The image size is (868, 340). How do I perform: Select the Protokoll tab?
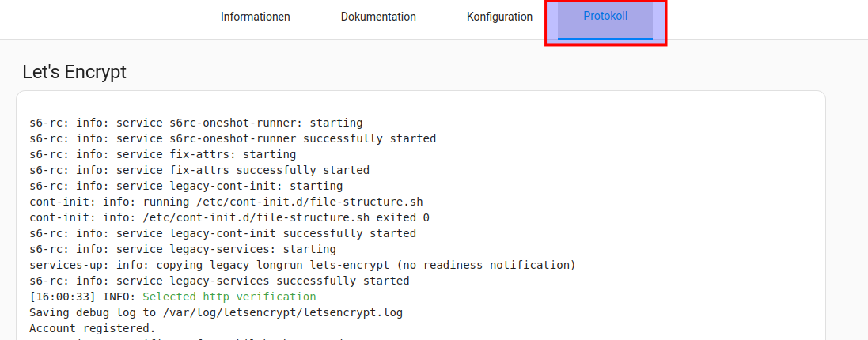coord(605,16)
